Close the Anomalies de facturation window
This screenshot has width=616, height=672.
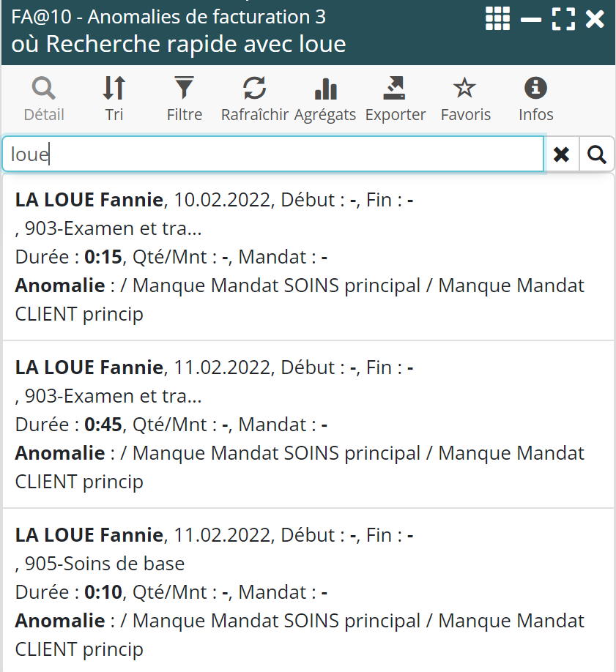click(595, 19)
